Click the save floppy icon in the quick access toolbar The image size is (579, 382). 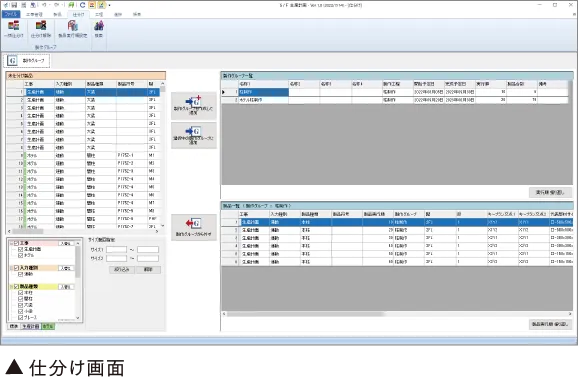coord(14,5)
